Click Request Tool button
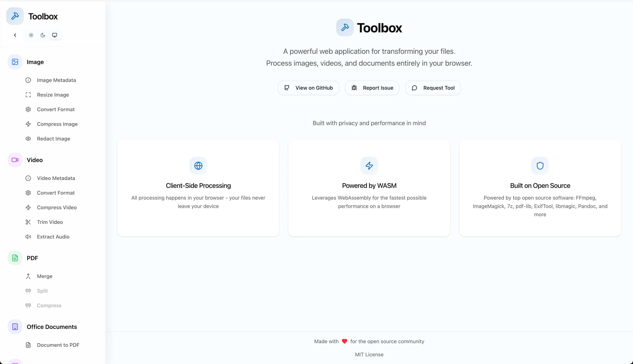 tap(433, 88)
